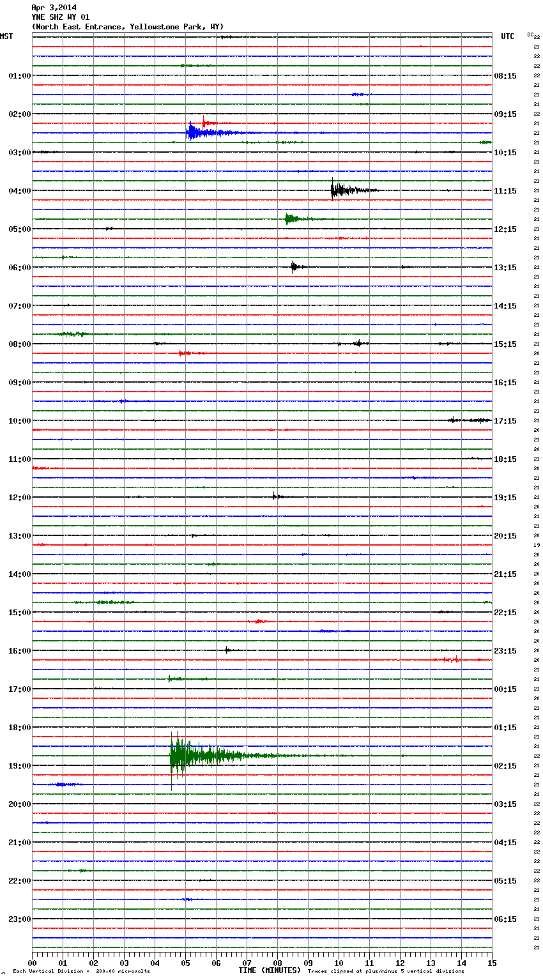Screen dimensions: 543x980
Task: Click the '10:00' MST hour label
Action: [20, 421]
